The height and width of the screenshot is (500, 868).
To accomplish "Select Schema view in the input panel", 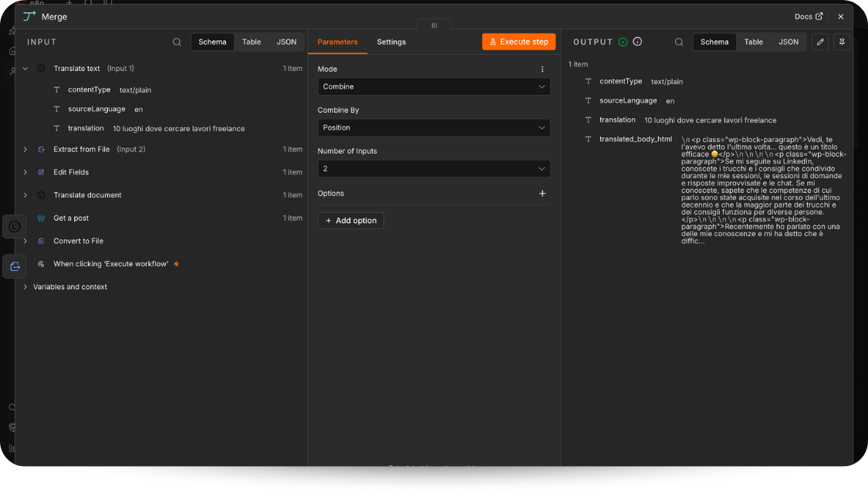I will pyautogui.click(x=213, y=42).
